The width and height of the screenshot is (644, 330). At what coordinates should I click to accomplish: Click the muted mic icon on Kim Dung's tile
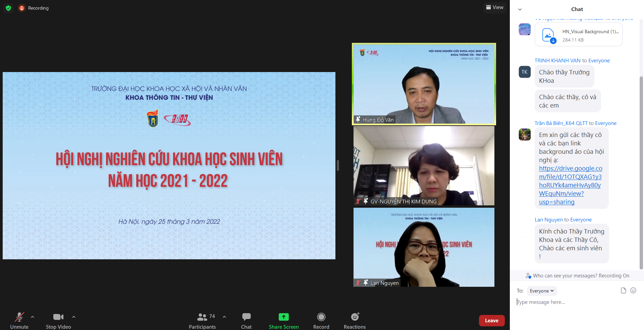click(358, 201)
